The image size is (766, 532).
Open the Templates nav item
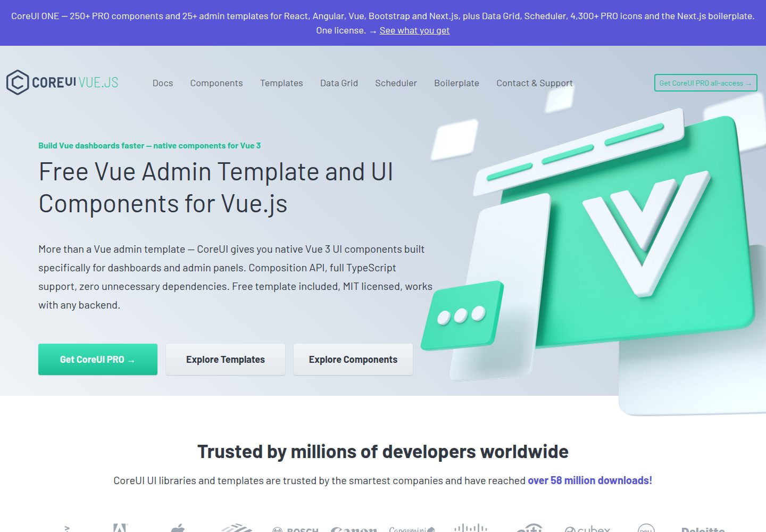pos(281,83)
